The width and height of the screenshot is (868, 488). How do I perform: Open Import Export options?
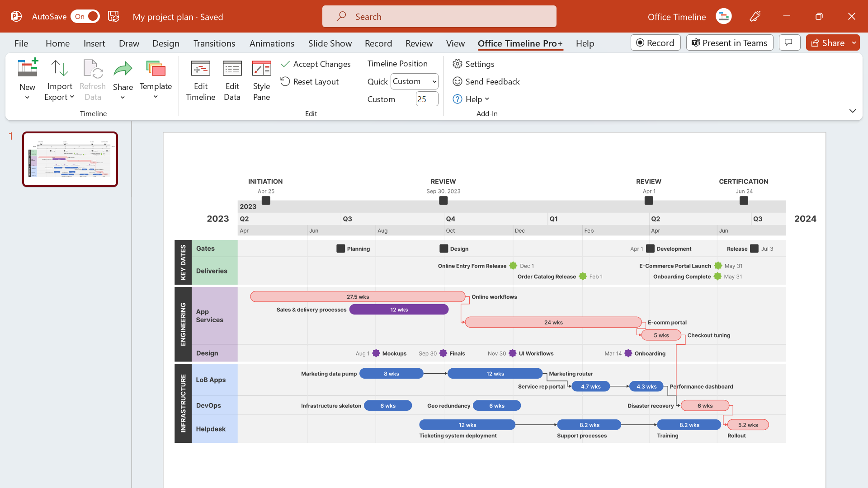(x=59, y=79)
